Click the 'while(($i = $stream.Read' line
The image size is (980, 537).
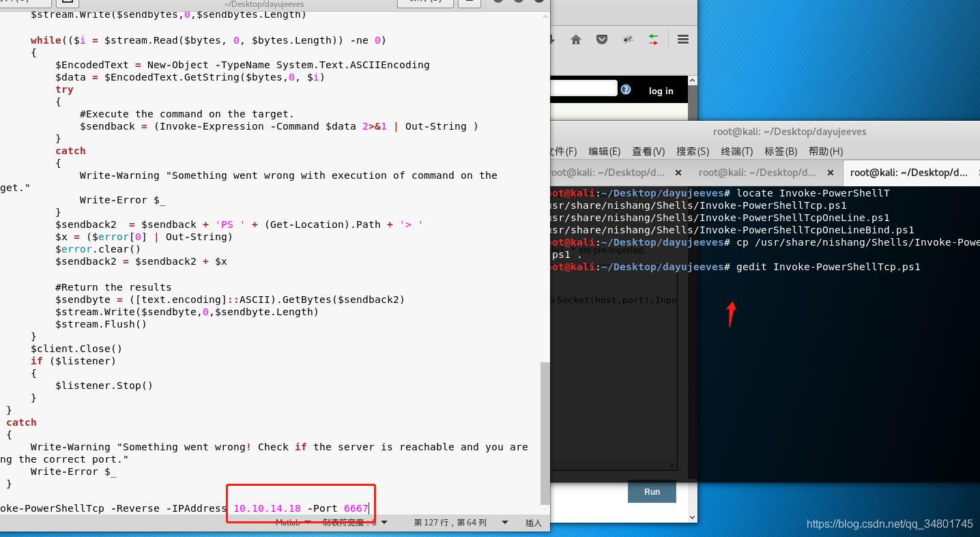(208, 40)
